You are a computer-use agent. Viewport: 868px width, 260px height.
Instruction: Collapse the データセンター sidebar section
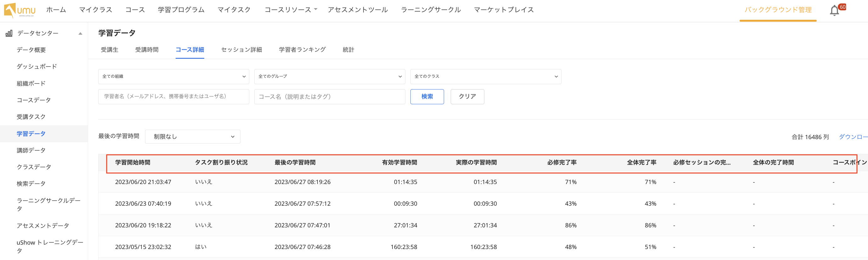click(80, 33)
